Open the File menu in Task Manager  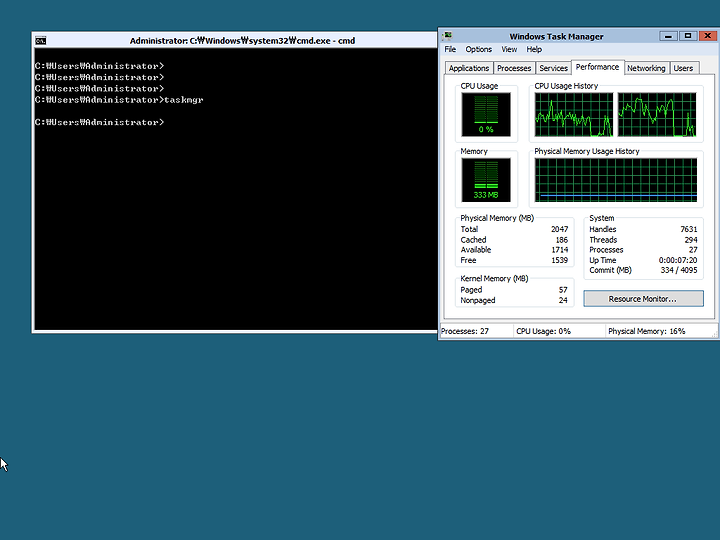450,49
